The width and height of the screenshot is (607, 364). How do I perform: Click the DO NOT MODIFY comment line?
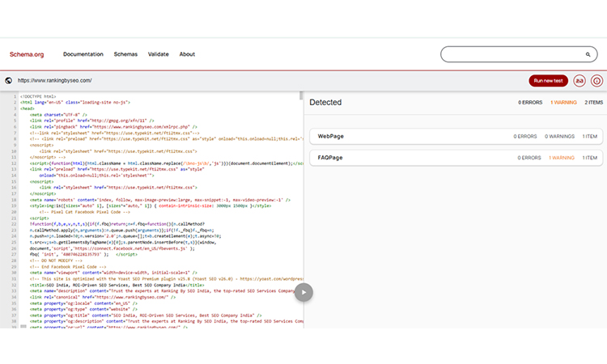(x=56, y=260)
